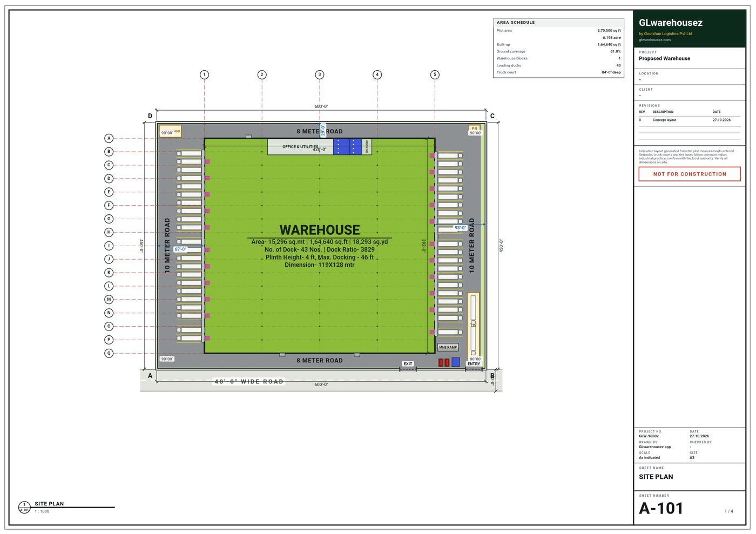756x534 pixels.
Task: Click project number GLW-96502
Action: [649, 436]
